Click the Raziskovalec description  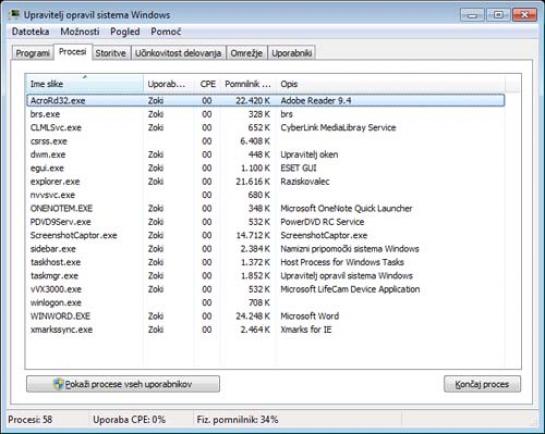[x=305, y=181]
